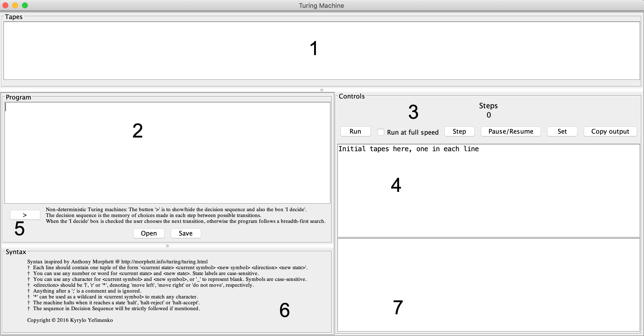Viewport: 644px width, 336px height.
Task: Click the yellow minimize window button
Action: pos(15,5)
